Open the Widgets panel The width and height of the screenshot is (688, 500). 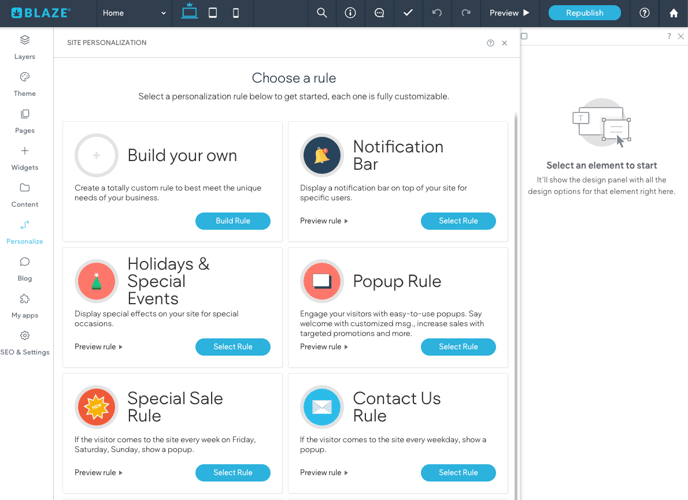point(24,157)
